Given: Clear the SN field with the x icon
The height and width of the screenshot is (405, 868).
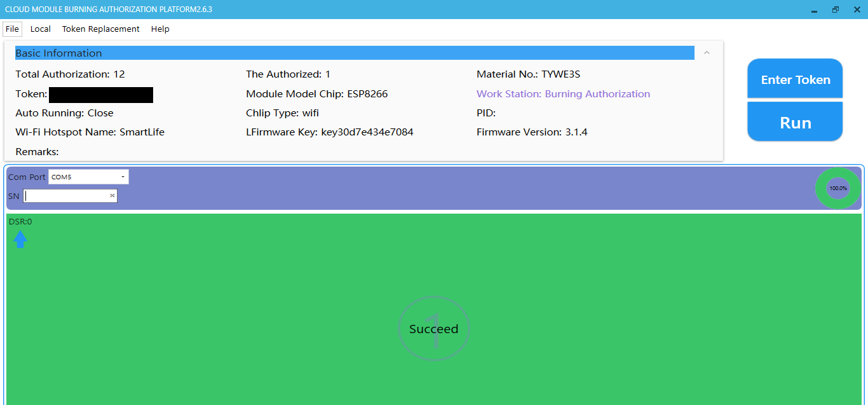Looking at the screenshot, I should coord(112,196).
